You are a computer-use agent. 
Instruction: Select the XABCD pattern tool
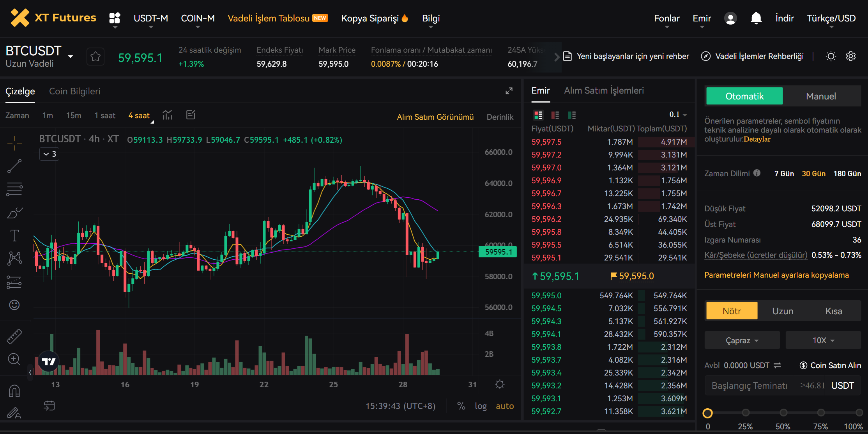point(14,258)
